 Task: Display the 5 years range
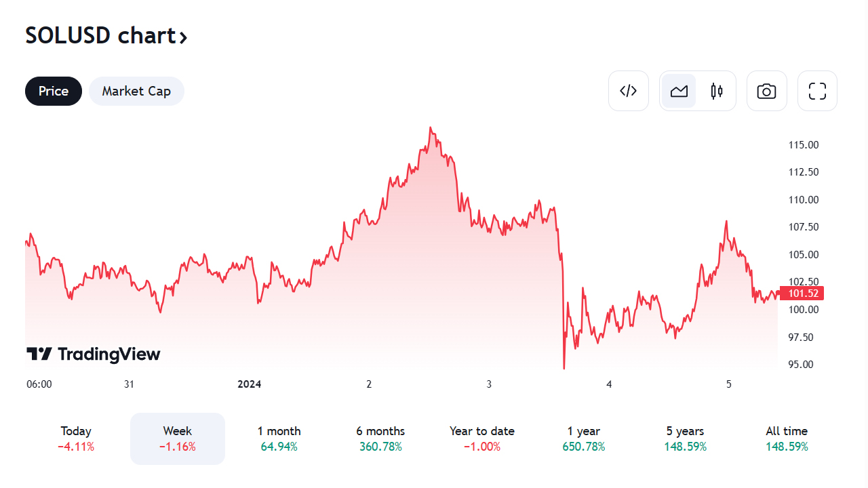click(x=685, y=439)
